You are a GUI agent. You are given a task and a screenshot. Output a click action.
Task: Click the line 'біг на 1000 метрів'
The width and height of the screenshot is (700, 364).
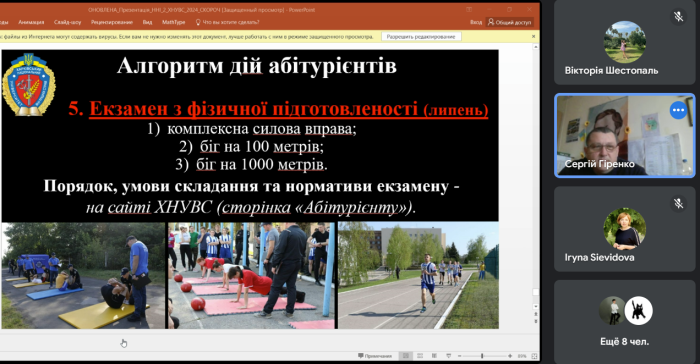pos(262,164)
